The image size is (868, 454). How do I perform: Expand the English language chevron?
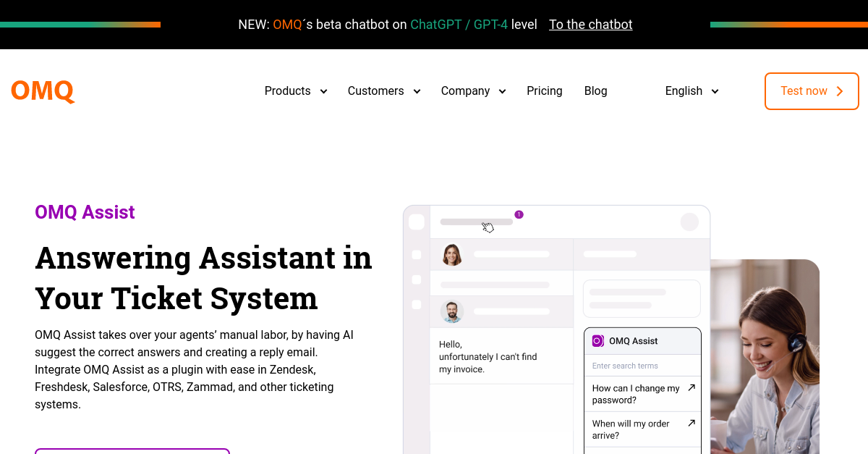[x=715, y=91]
